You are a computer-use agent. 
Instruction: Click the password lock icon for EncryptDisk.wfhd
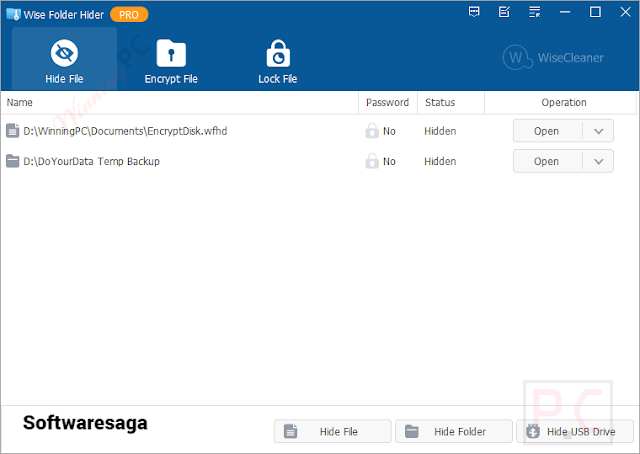(x=372, y=131)
